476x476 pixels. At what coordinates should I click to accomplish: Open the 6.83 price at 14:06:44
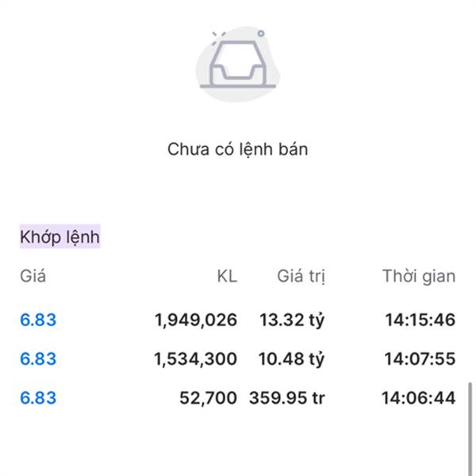[38, 397]
